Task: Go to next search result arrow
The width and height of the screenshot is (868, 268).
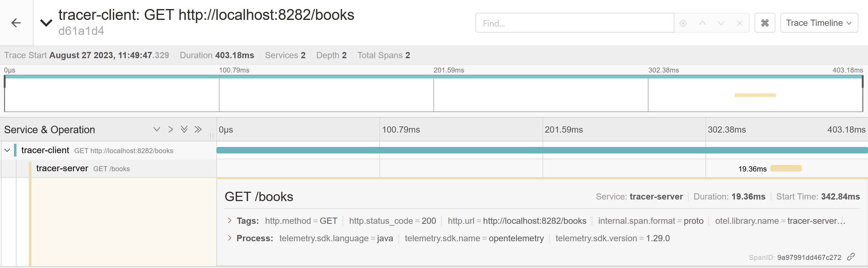Action: [x=721, y=23]
